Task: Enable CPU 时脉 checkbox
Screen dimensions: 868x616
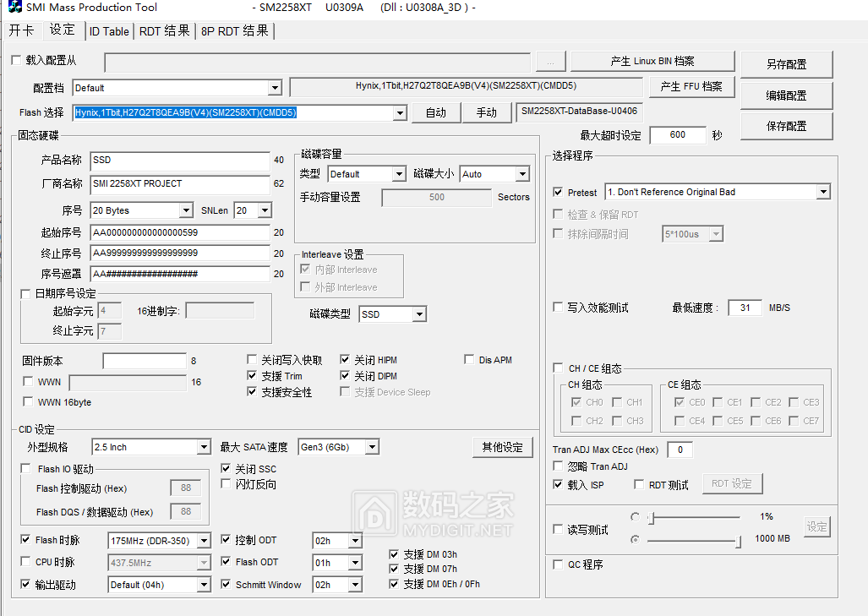Action: (25, 562)
